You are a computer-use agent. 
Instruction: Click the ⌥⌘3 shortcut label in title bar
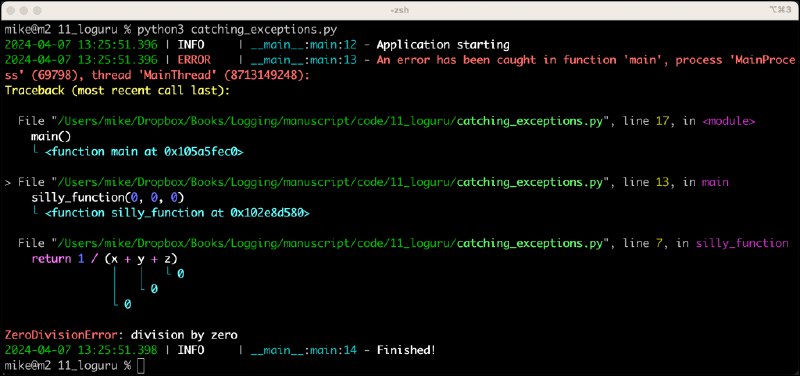click(782, 10)
